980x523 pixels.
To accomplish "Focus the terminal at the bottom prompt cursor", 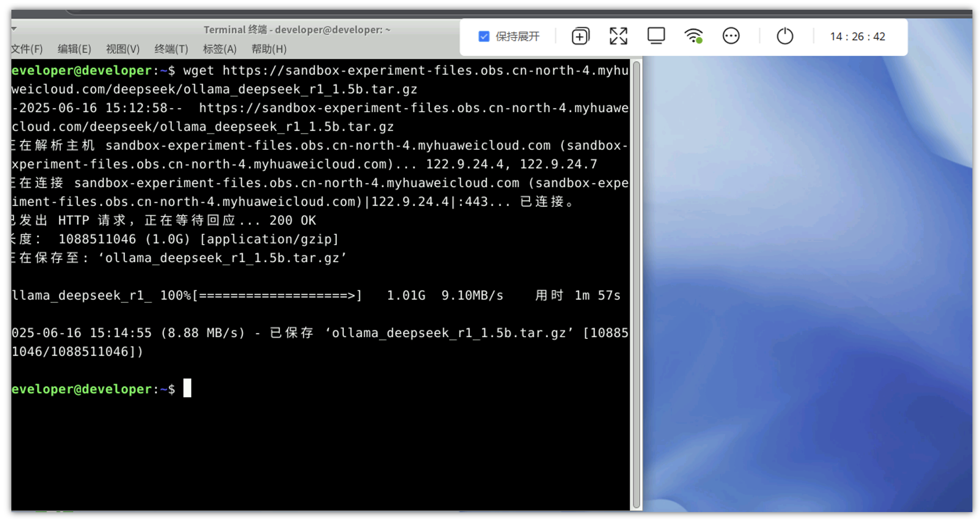I will pos(187,388).
